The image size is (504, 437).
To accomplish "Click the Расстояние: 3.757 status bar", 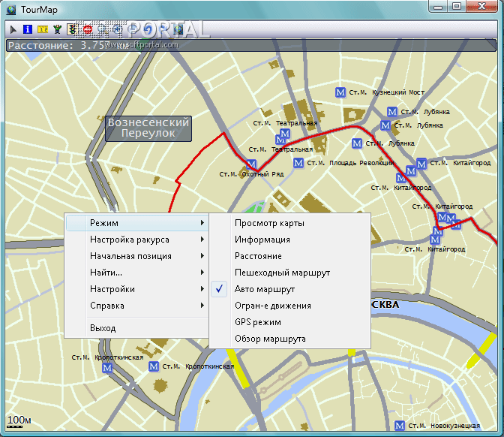I will pos(251,45).
